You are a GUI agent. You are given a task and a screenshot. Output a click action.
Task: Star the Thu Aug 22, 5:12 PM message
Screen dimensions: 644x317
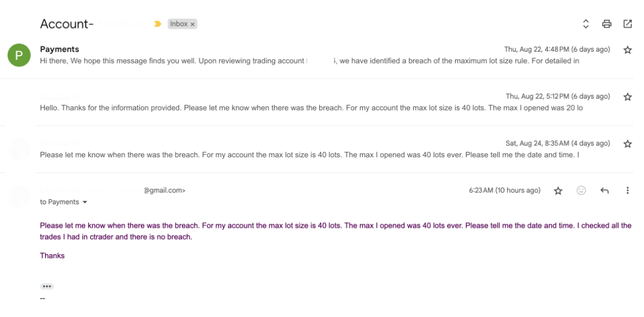[x=628, y=97]
